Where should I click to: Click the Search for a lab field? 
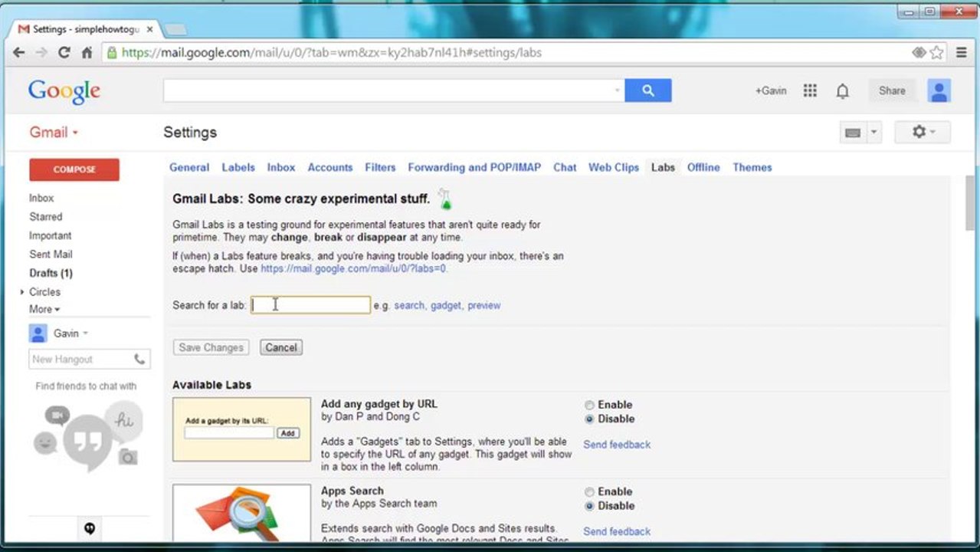click(310, 305)
